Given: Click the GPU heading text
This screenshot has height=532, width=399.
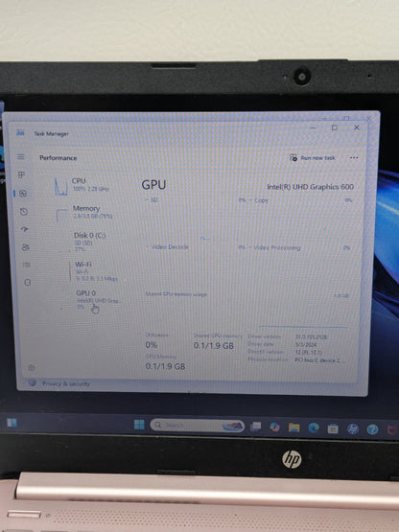Looking at the screenshot, I should [x=153, y=185].
